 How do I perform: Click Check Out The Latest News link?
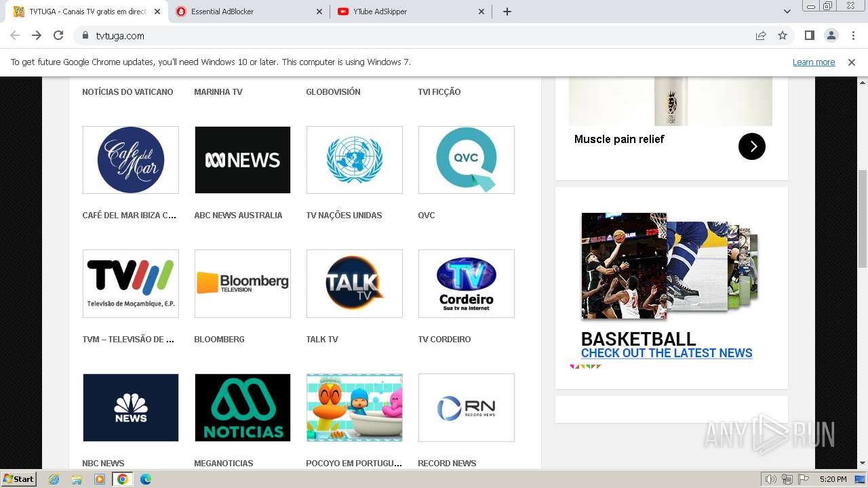click(667, 352)
